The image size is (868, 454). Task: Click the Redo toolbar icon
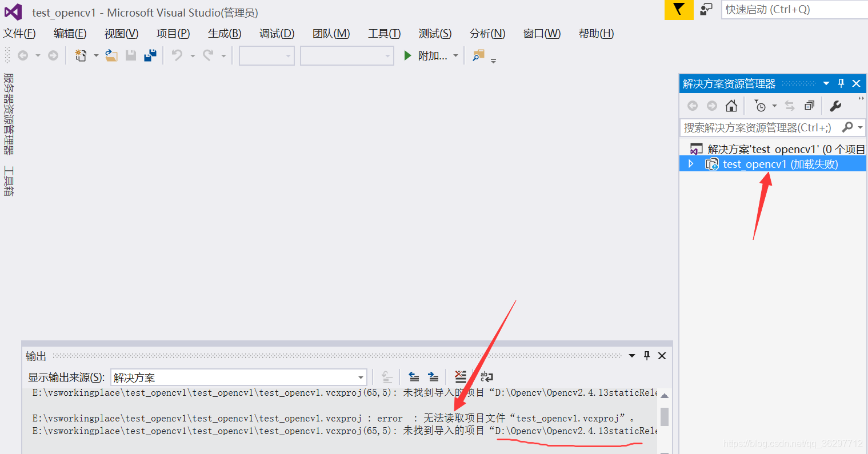click(x=208, y=55)
